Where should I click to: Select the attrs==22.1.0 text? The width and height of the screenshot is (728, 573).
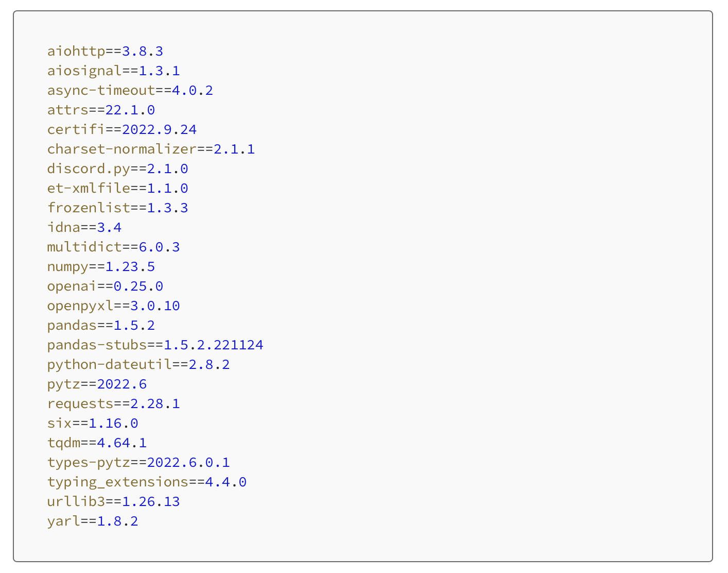tap(101, 110)
